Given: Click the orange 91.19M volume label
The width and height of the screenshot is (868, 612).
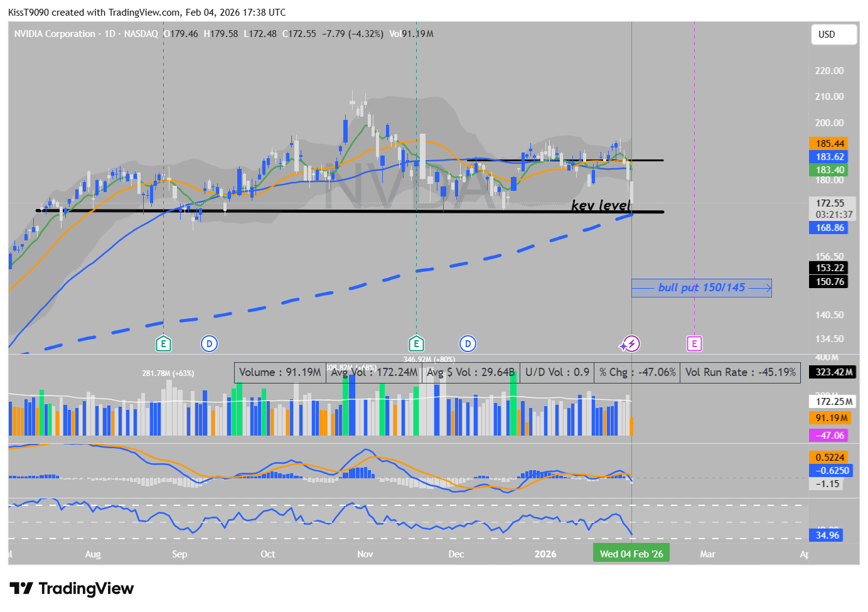Looking at the screenshot, I should coord(830,418).
